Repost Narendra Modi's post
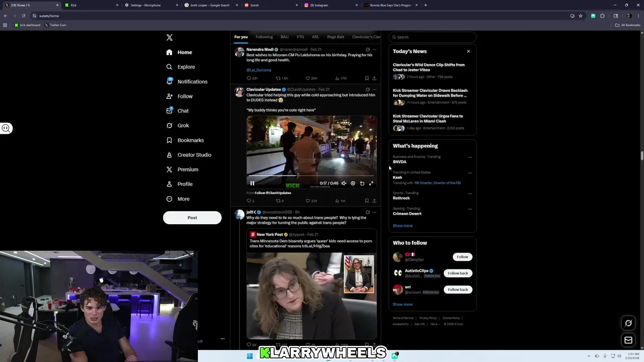The image size is (644, 362). pos(282,78)
